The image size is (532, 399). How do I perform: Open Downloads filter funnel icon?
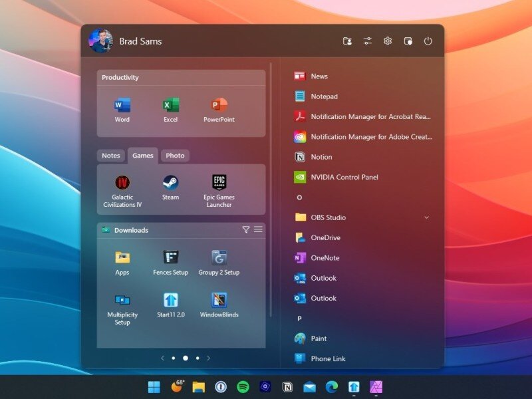(x=246, y=229)
